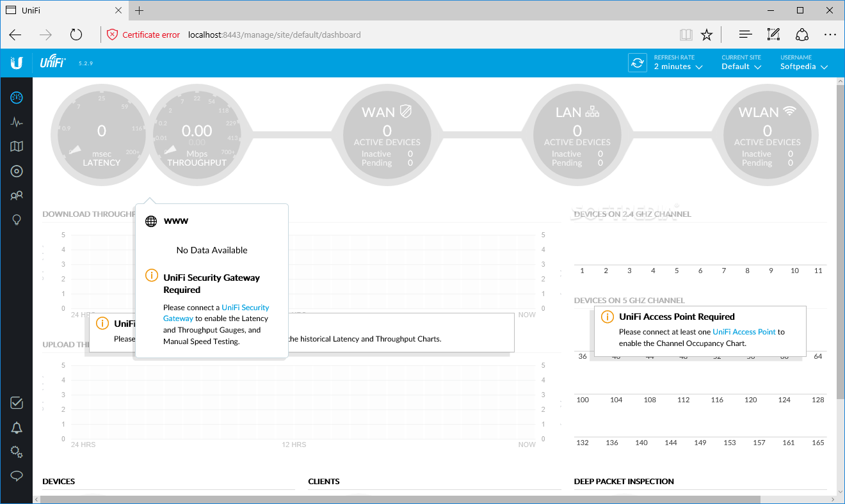Click channel 11 on 2.4 GHz chart

pos(818,271)
